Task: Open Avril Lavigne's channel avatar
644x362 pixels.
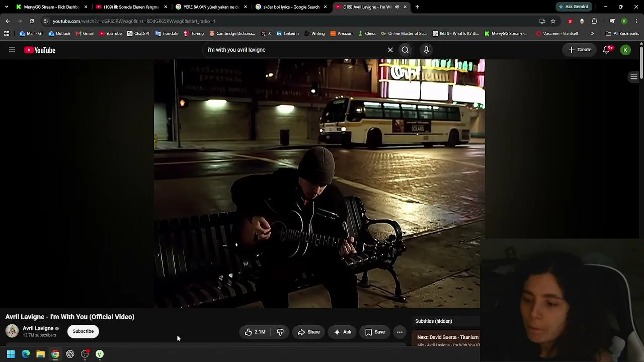Action: tap(12, 331)
